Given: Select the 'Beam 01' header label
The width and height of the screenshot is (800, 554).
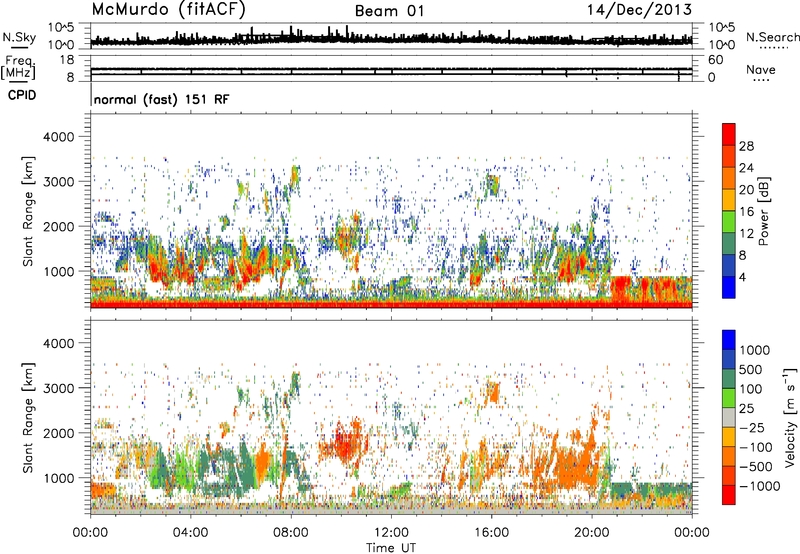Looking at the screenshot, I should [389, 11].
